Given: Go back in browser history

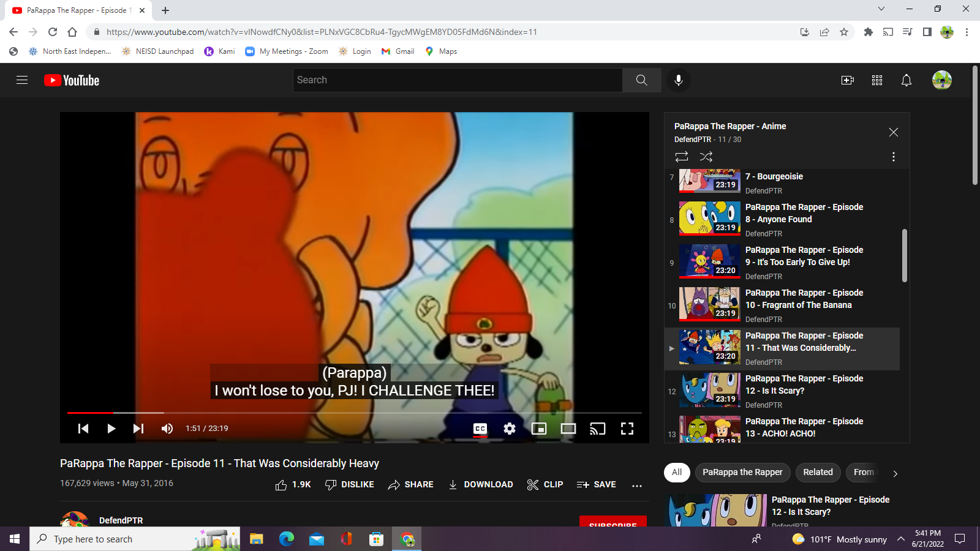Looking at the screenshot, I should [x=13, y=32].
